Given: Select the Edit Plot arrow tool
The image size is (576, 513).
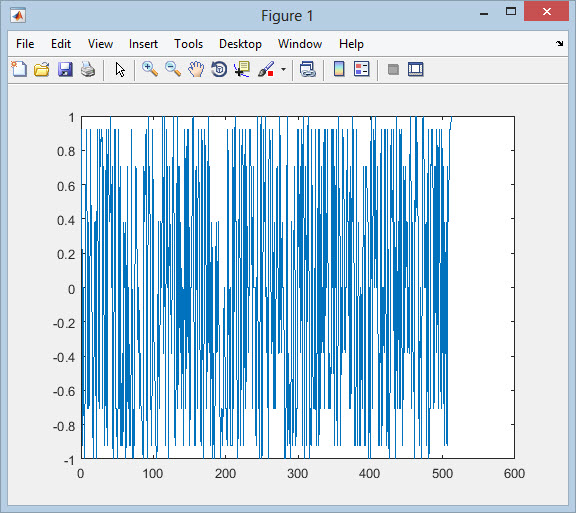Looking at the screenshot, I should point(120,69).
